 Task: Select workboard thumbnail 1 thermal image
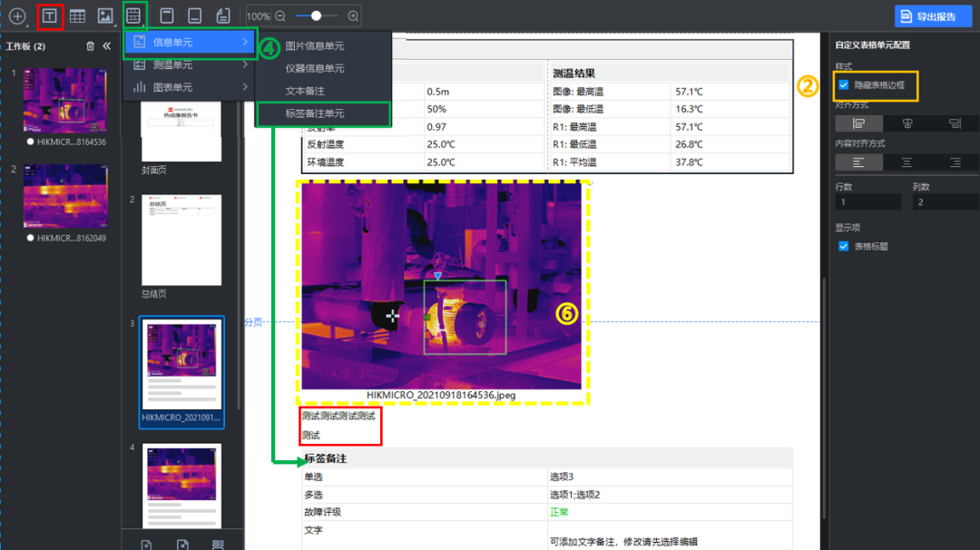coord(65,100)
